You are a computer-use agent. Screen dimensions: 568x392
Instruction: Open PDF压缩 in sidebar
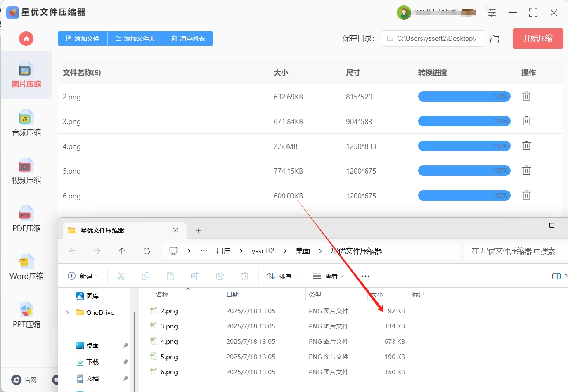click(26, 219)
